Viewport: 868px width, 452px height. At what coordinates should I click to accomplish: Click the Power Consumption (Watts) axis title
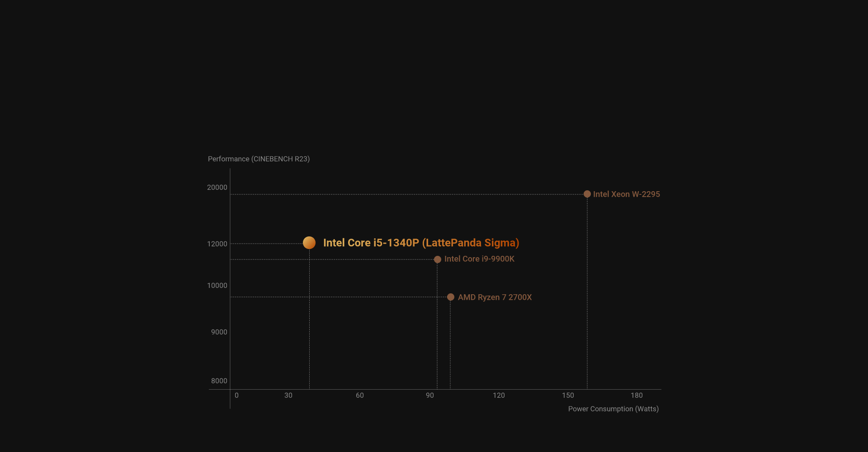(613, 409)
